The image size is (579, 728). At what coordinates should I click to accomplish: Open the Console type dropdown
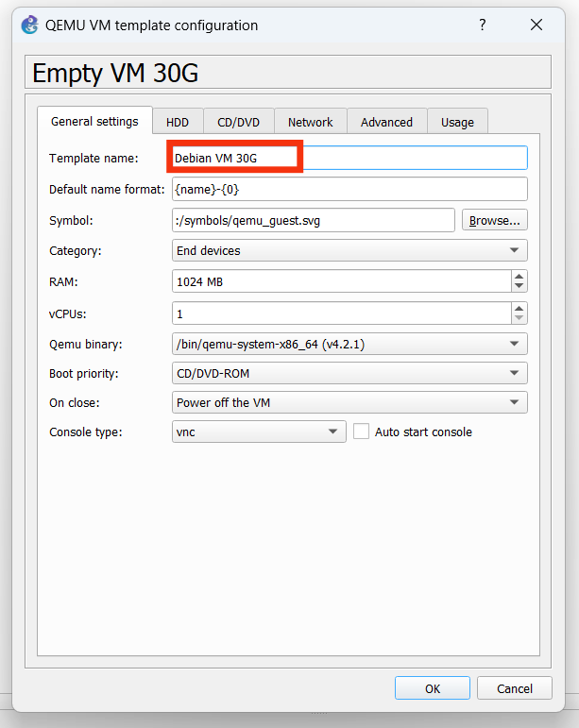tap(259, 432)
